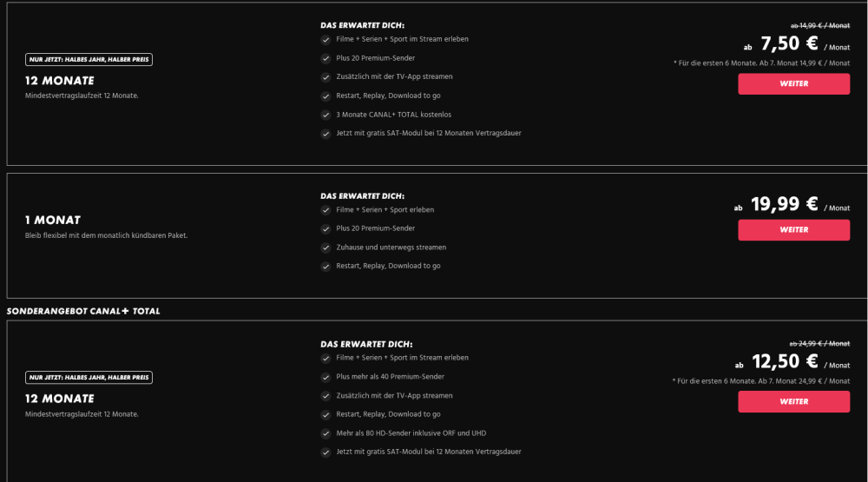Click the WEITER button for 19,99 € plan

[793, 230]
